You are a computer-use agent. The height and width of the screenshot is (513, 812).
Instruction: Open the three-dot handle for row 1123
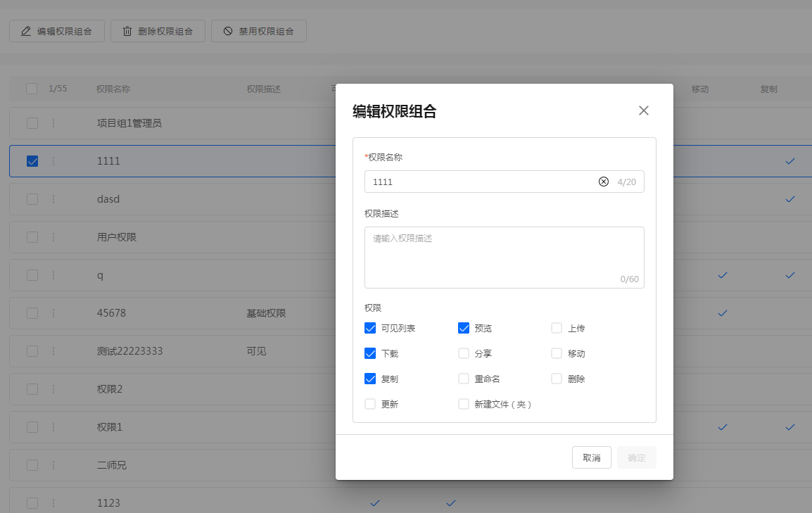(x=53, y=502)
